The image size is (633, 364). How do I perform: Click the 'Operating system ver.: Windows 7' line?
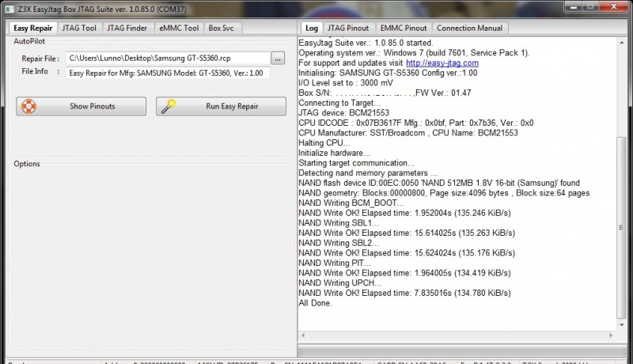414,53
